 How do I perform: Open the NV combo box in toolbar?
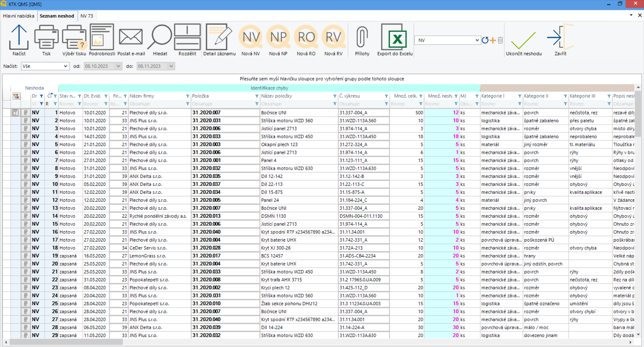tap(477, 40)
